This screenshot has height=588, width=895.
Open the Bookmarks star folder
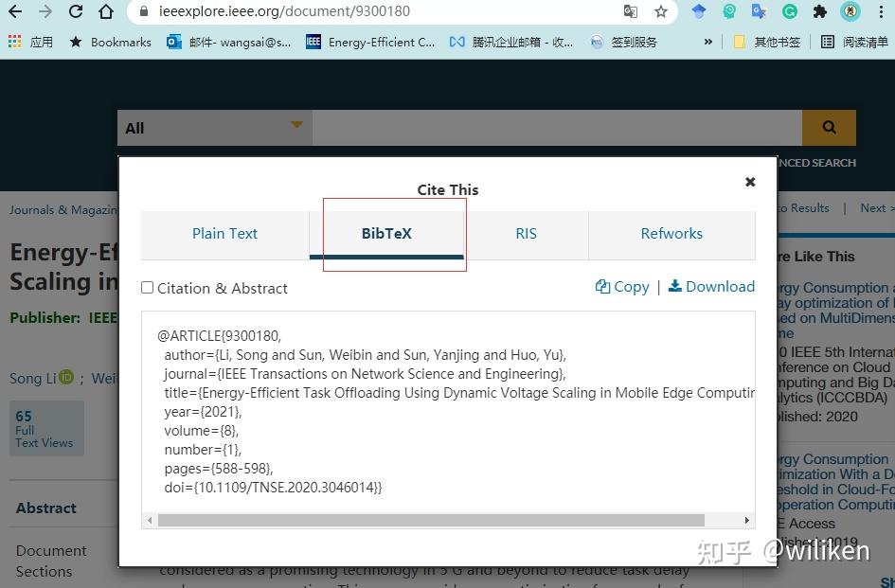(x=110, y=42)
